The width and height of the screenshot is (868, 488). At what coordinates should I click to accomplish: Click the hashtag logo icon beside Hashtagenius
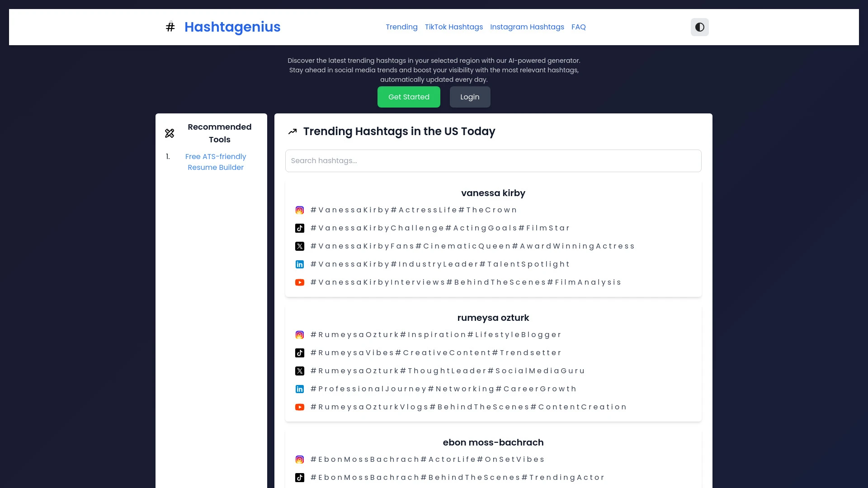[170, 27]
